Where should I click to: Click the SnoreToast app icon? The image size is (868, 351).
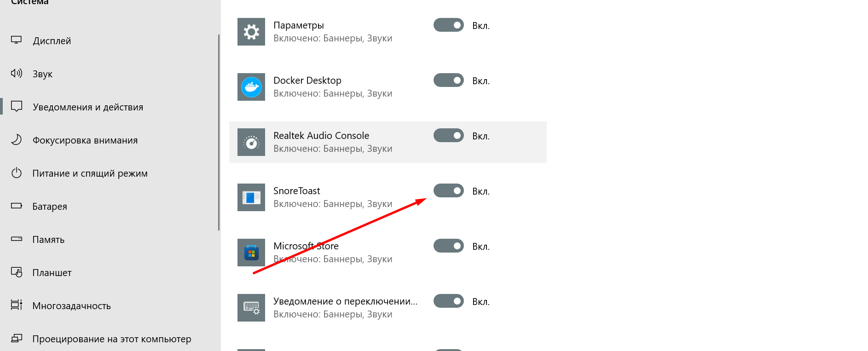251,197
